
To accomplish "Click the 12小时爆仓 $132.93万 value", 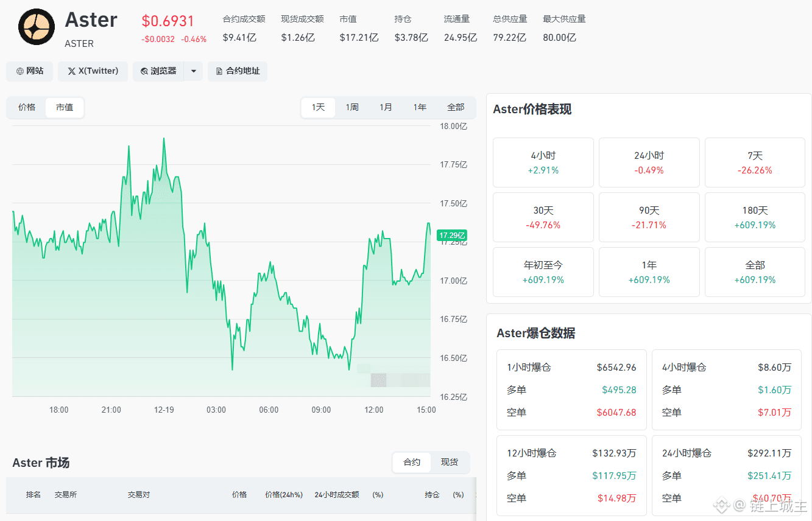I will click(x=614, y=453).
